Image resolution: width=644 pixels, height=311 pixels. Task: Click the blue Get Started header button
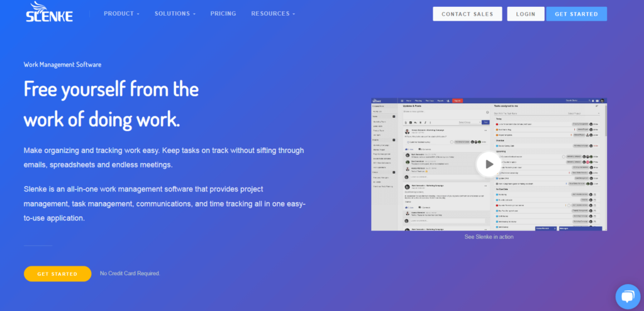point(576,14)
